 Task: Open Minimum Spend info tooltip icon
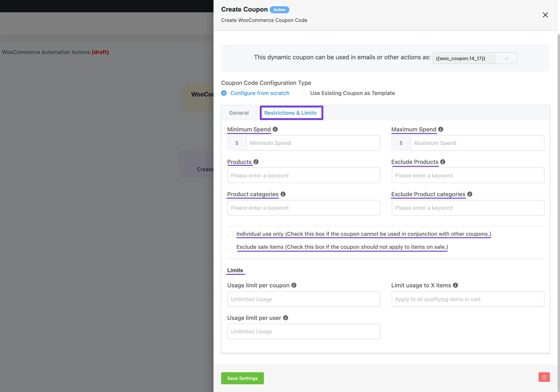click(x=275, y=129)
